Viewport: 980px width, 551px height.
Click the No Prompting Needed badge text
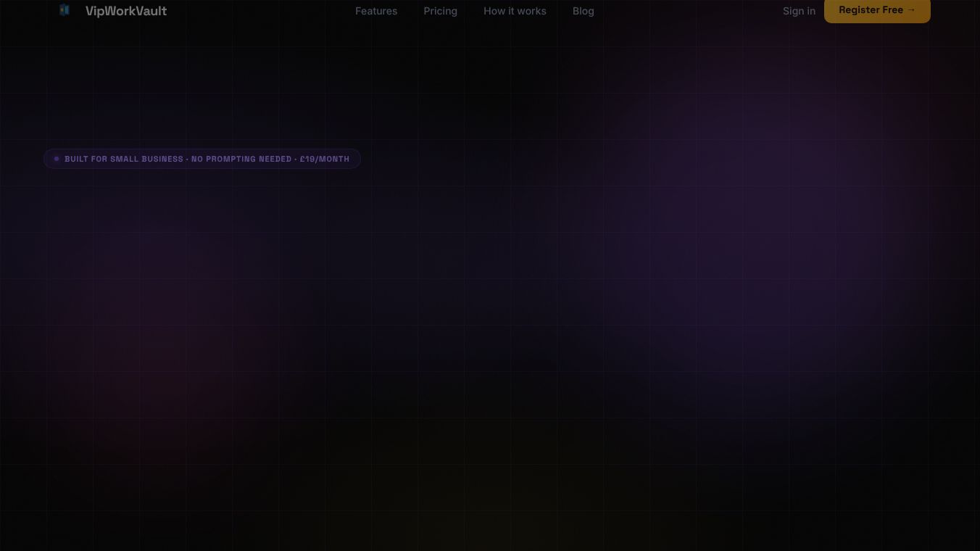(241, 159)
